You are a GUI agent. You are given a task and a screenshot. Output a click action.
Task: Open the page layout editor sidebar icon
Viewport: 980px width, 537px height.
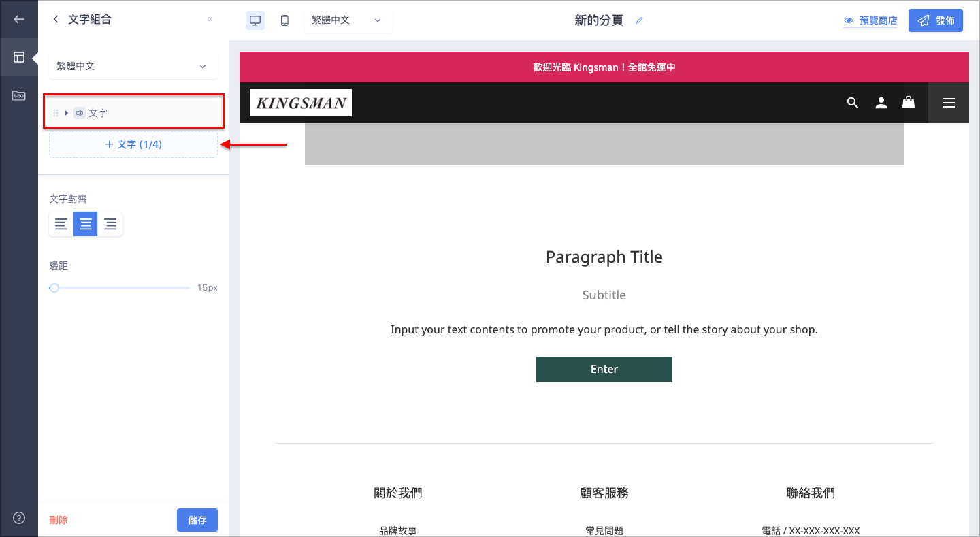(19, 57)
